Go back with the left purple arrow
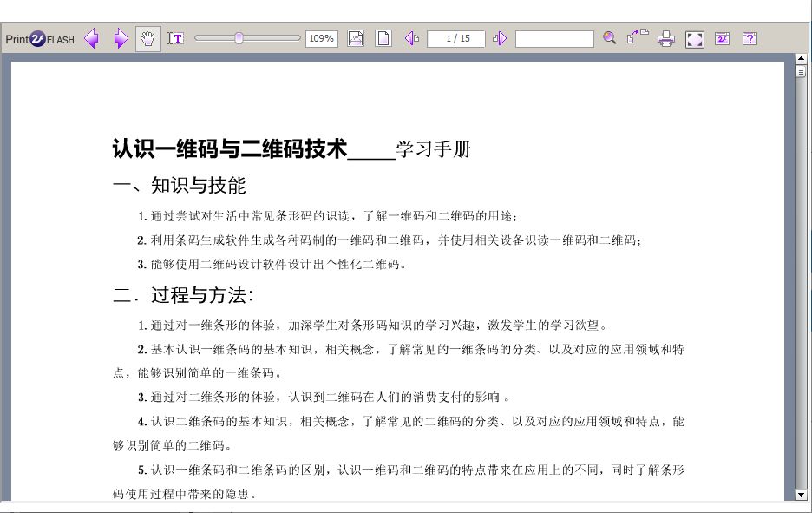Image resolution: width=812 pixels, height=513 pixels. coord(91,39)
